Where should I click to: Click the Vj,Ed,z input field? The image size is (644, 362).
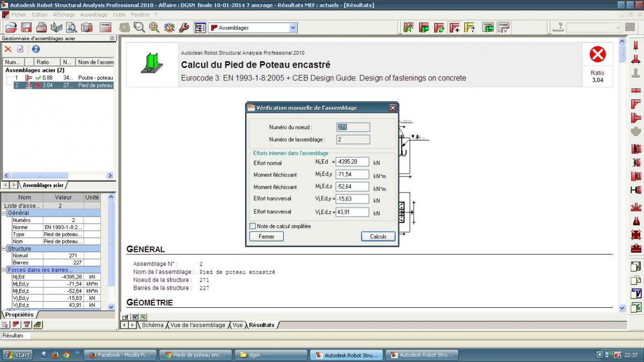(352, 212)
